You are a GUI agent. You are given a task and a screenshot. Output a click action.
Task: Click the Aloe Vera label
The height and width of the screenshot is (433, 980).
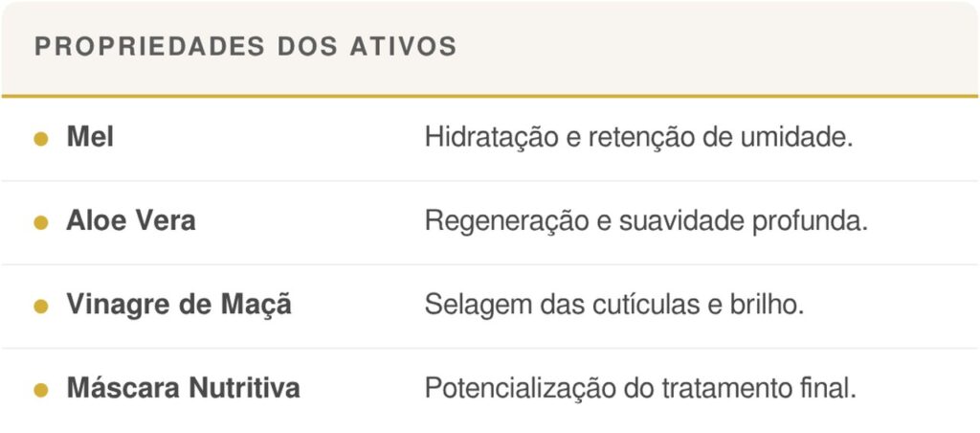point(130,221)
